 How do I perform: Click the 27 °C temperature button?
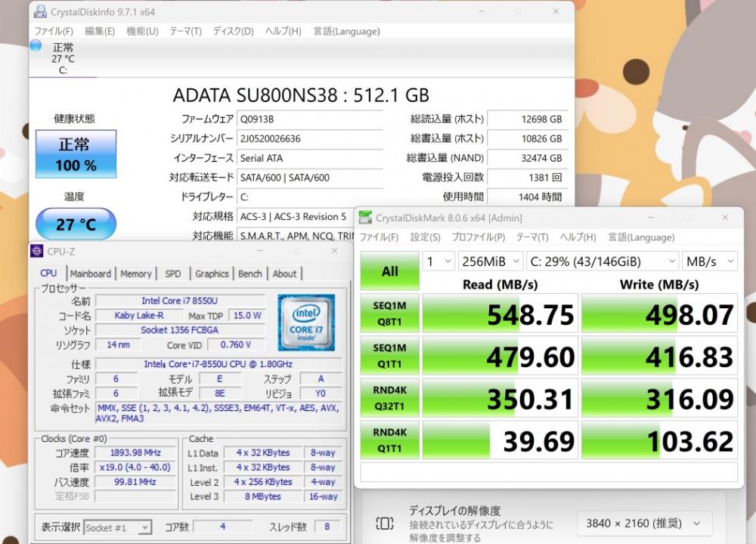click(76, 224)
